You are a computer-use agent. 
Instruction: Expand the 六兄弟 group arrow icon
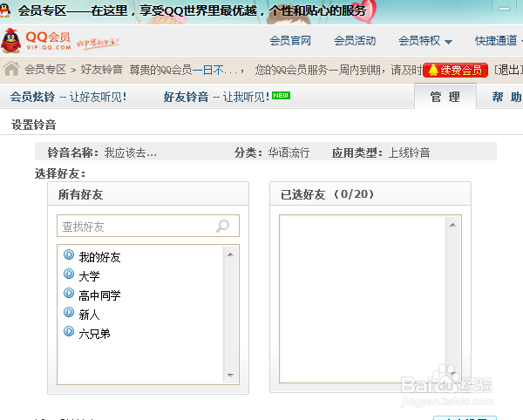[69, 331]
